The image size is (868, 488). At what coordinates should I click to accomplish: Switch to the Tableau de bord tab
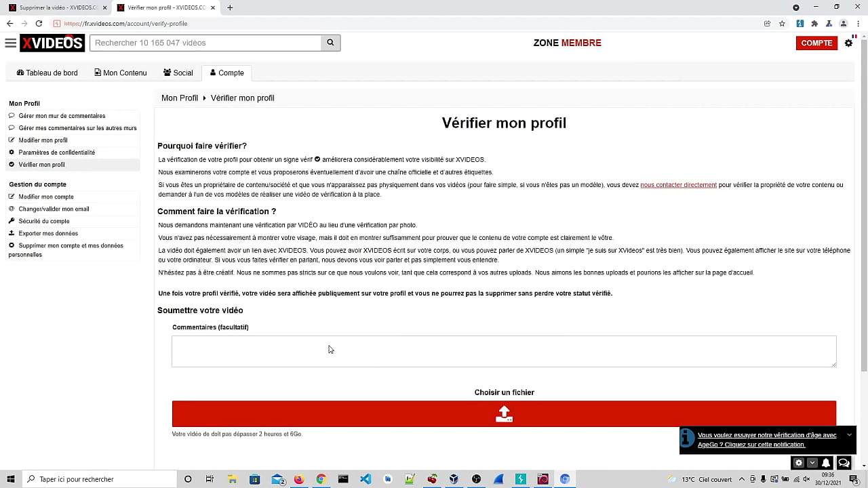point(47,73)
